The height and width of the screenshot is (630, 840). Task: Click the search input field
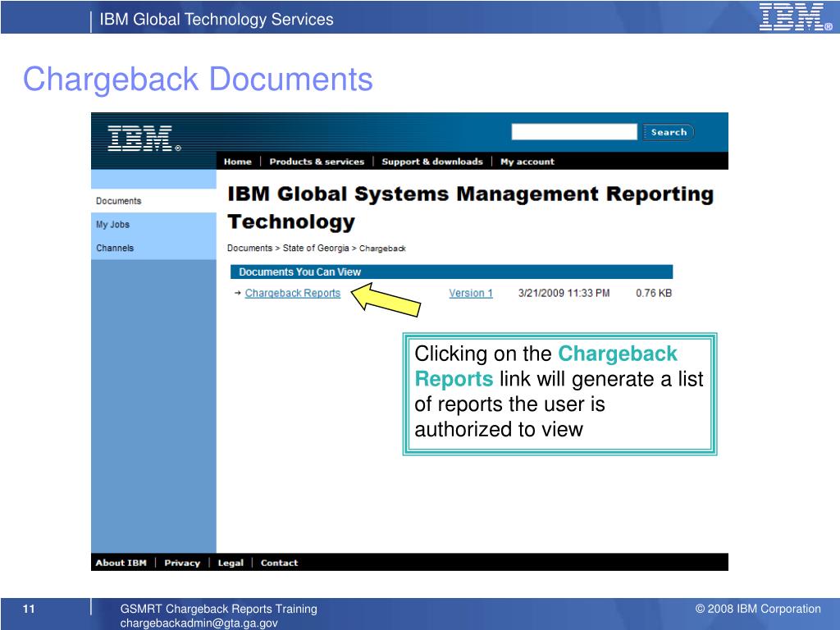pos(573,132)
